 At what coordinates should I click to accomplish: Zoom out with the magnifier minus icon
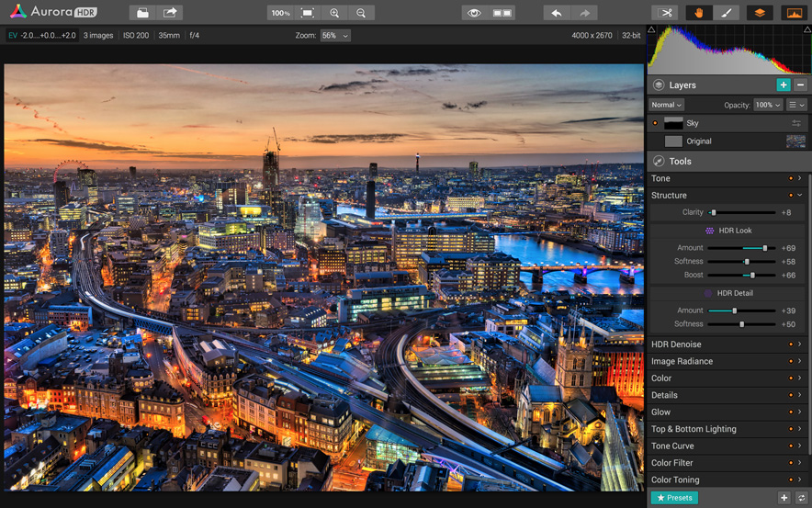[x=361, y=13]
